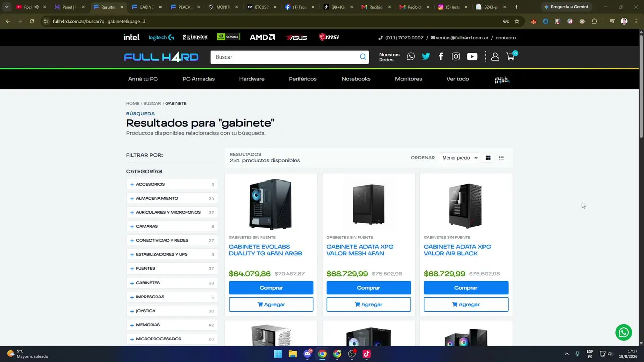The width and height of the screenshot is (644, 362).
Task: Click the Evolabs Duality product image
Action: pyautogui.click(x=270, y=204)
